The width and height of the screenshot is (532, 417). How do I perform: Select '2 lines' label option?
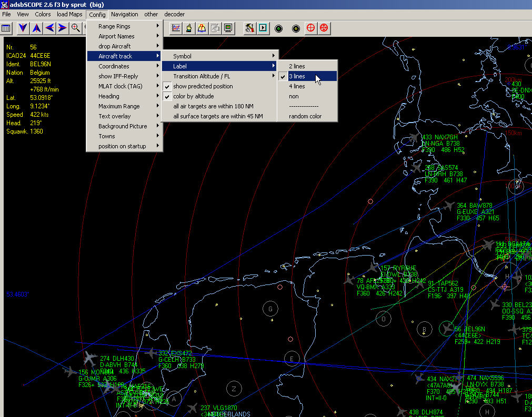[307, 66]
